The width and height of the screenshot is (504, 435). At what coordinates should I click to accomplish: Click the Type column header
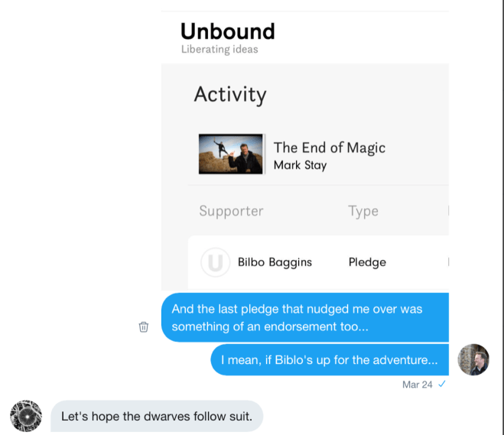(x=363, y=212)
